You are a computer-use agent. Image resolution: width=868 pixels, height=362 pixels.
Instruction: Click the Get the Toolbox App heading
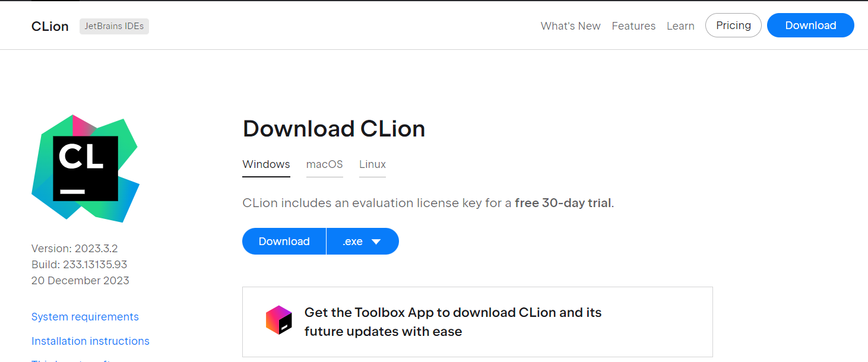(x=453, y=322)
